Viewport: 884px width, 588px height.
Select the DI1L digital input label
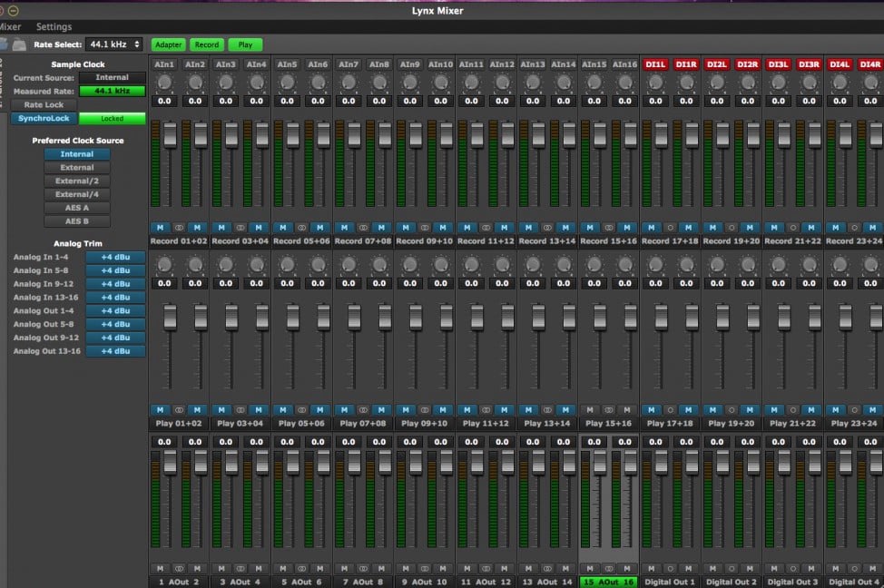[654, 64]
